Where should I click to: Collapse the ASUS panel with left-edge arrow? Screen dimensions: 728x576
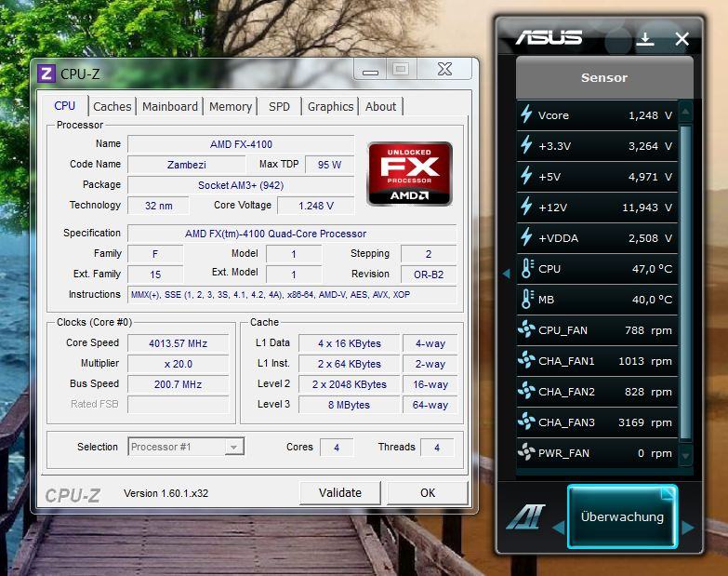507,275
